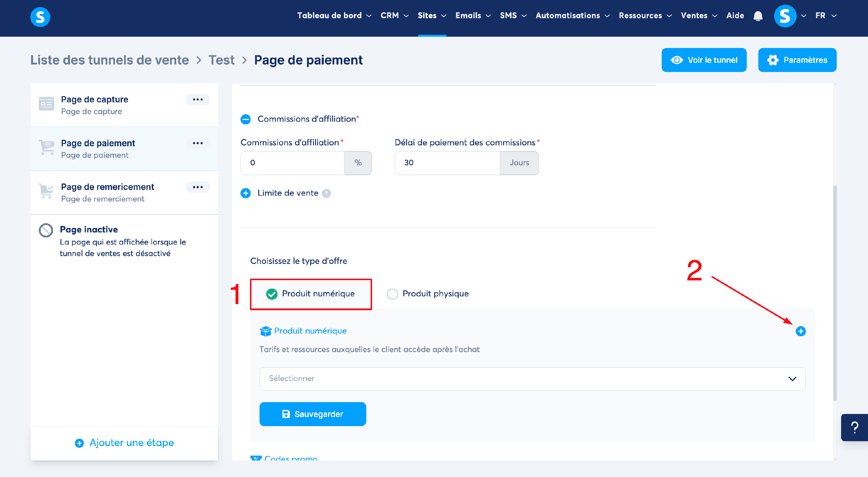Open the user avatar profile menu

coord(786,16)
